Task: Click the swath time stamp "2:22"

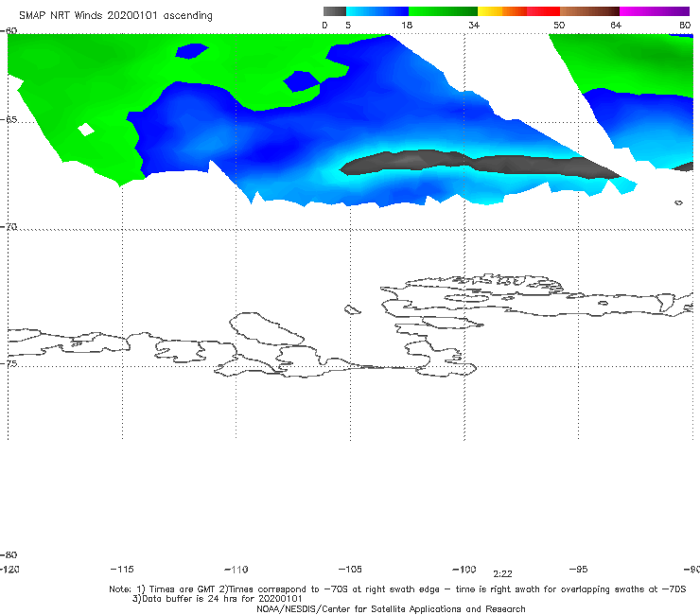Action: [502, 574]
